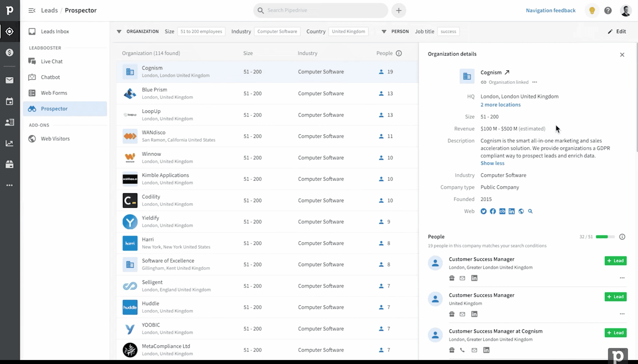Screen dimensions: 638x364
Task: Close the Organization details panel
Action: coord(622,55)
